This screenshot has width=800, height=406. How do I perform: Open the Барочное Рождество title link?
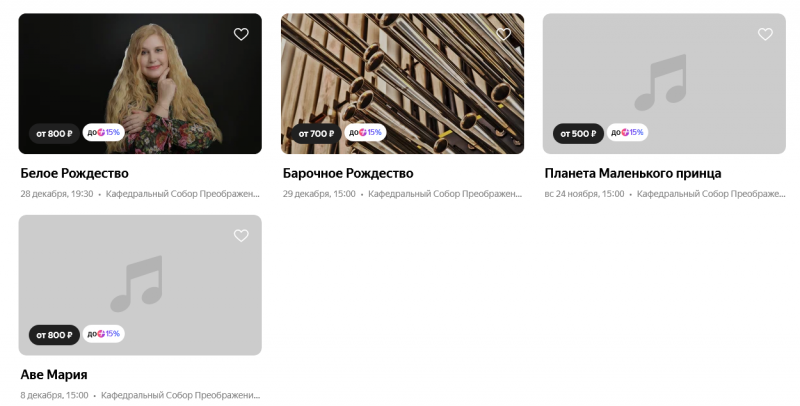[x=348, y=173]
